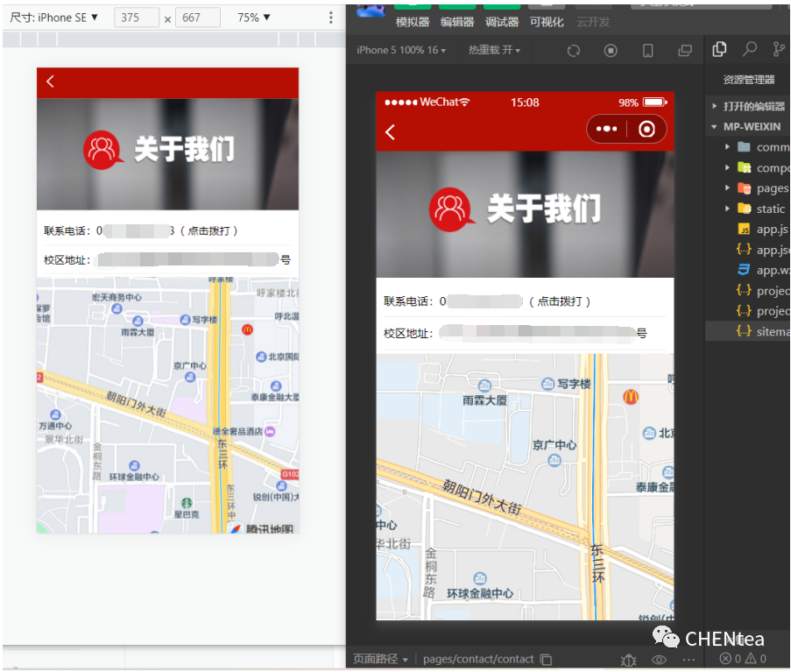Toggle the 调试器 debugger panel button
This screenshot has width=791, height=672.
[x=501, y=16]
